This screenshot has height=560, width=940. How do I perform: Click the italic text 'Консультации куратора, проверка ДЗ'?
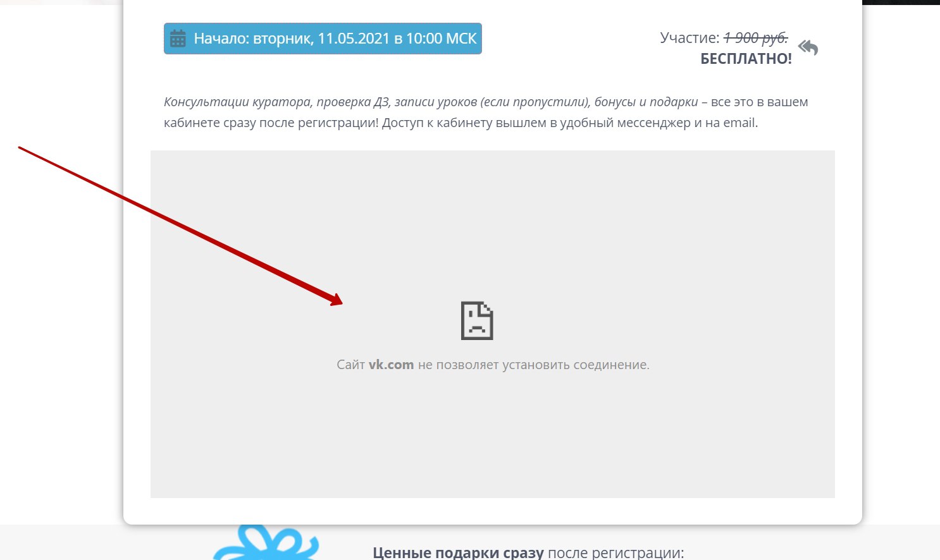pyautogui.click(x=276, y=102)
